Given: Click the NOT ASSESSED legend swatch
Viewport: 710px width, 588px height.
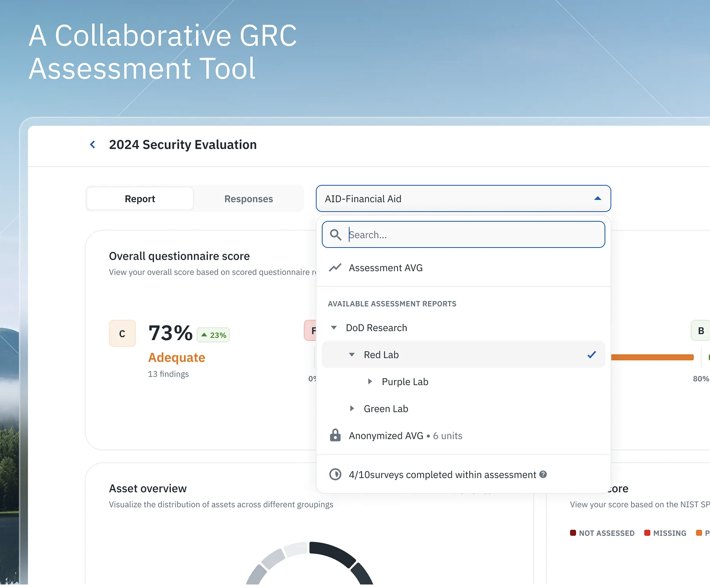Looking at the screenshot, I should (573, 533).
